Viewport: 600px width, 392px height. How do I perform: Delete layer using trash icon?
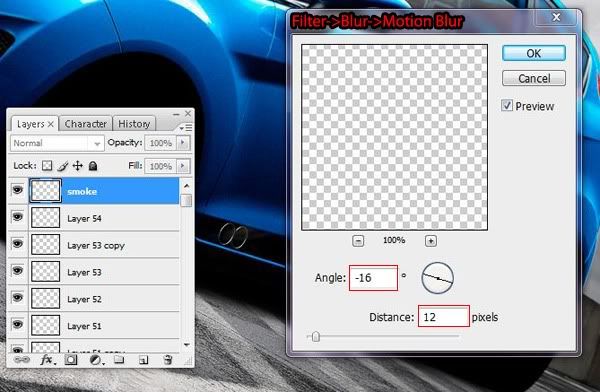(x=168, y=360)
